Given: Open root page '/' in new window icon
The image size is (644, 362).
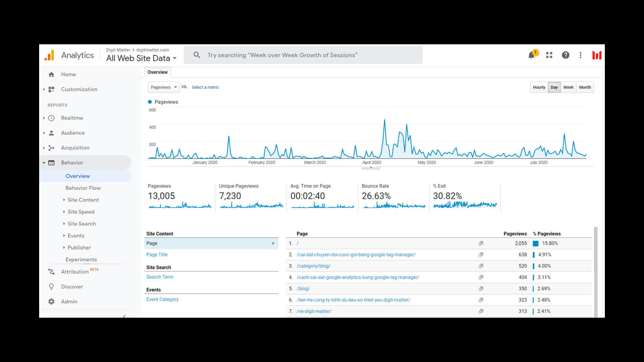Looking at the screenshot, I should pos(481,243).
